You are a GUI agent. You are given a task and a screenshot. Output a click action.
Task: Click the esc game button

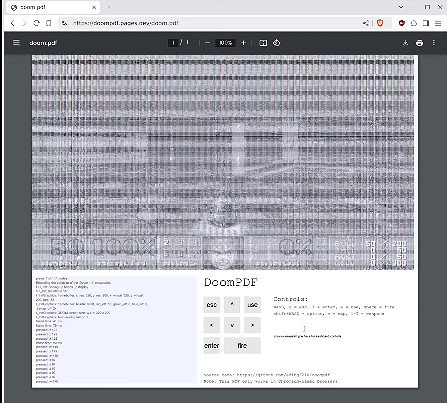[212, 305]
